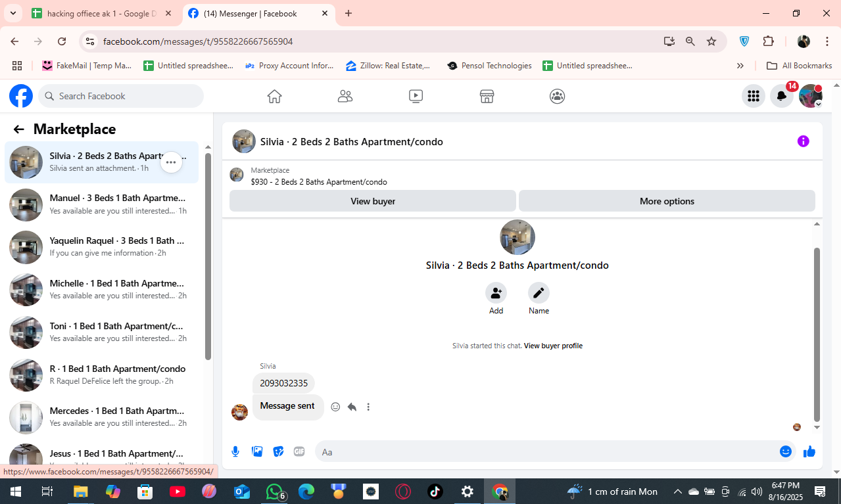The image size is (841, 504).
Task: Click the View buyer button
Action: coord(373,201)
